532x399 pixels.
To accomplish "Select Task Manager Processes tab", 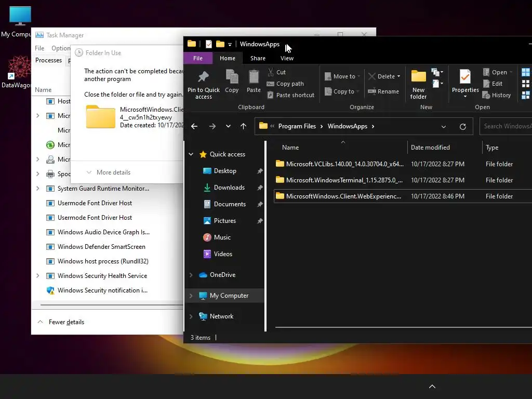I will 48,60.
